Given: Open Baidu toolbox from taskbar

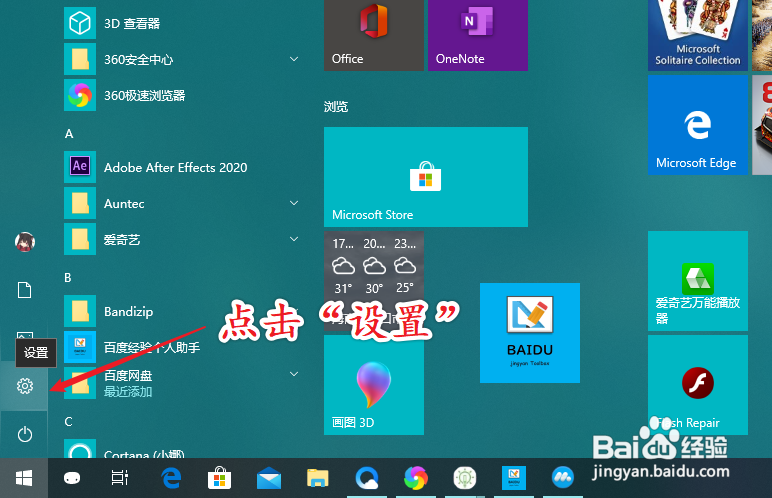Looking at the screenshot, I should pos(514,478).
